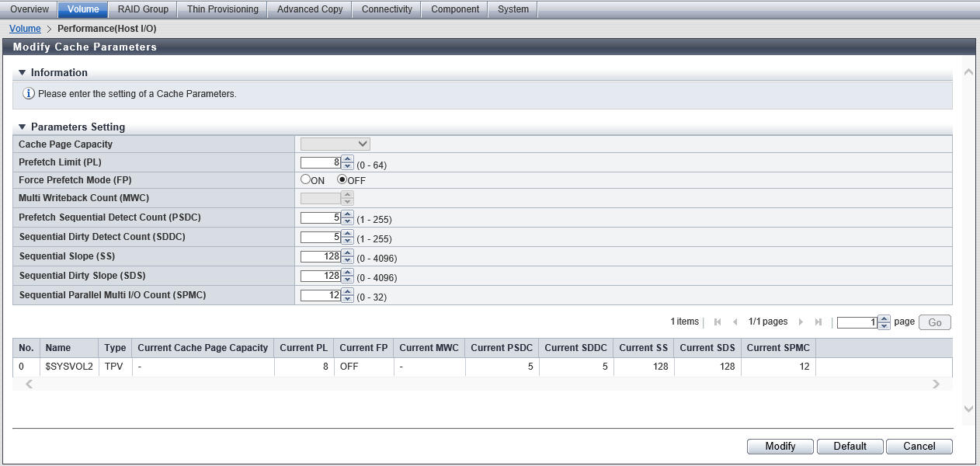Click the Volume breadcrumb link
This screenshot has height=466, width=980.
click(x=25, y=29)
